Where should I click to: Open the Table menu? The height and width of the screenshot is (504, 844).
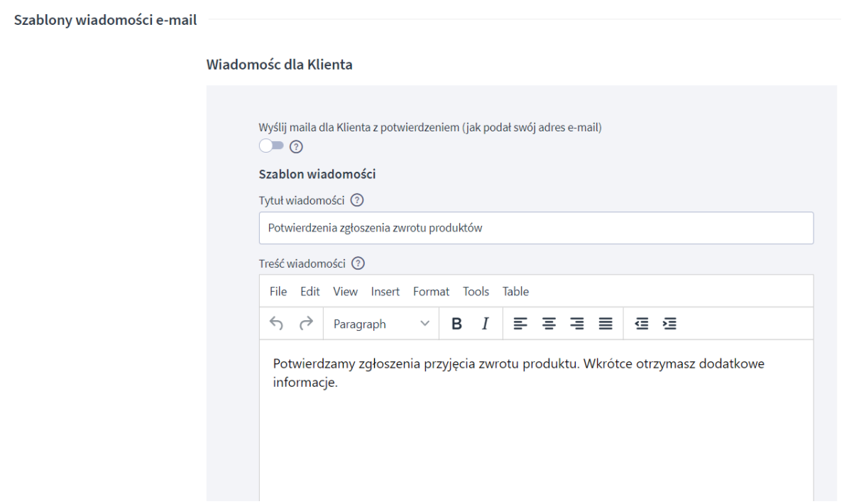tap(515, 291)
